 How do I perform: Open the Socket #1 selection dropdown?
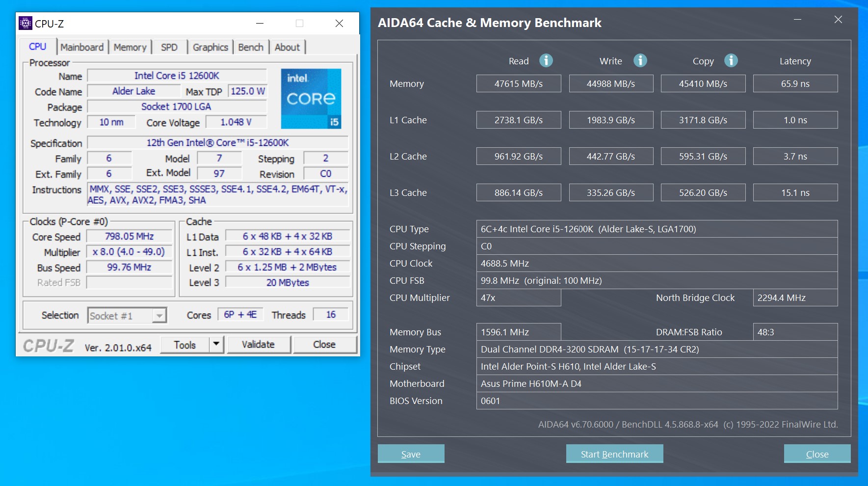click(127, 316)
